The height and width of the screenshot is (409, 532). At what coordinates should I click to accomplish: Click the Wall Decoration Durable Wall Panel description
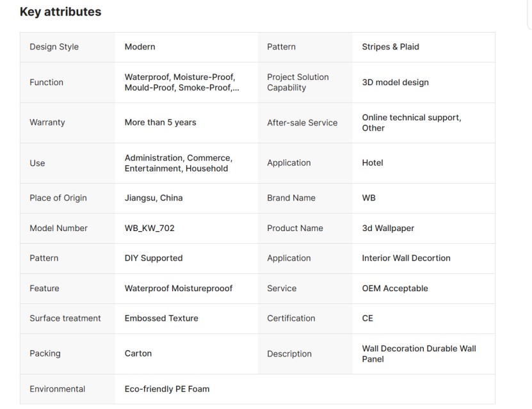pyautogui.click(x=419, y=354)
